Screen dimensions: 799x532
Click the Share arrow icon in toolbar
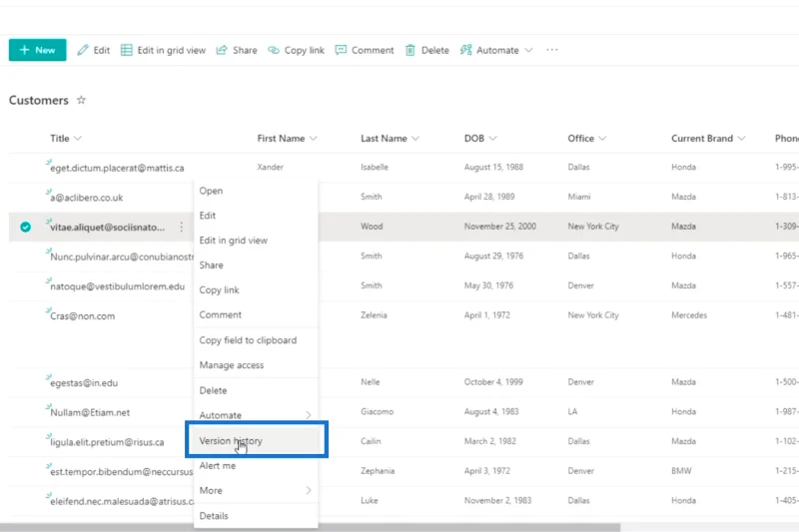222,50
